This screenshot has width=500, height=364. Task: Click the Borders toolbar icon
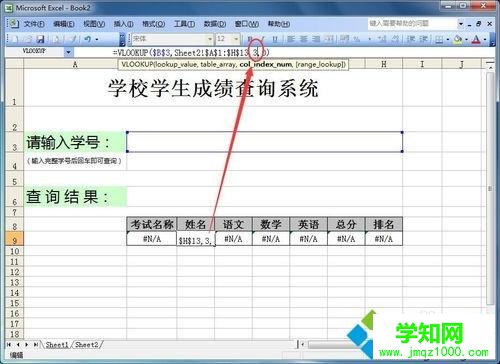pyautogui.click(x=439, y=40)
